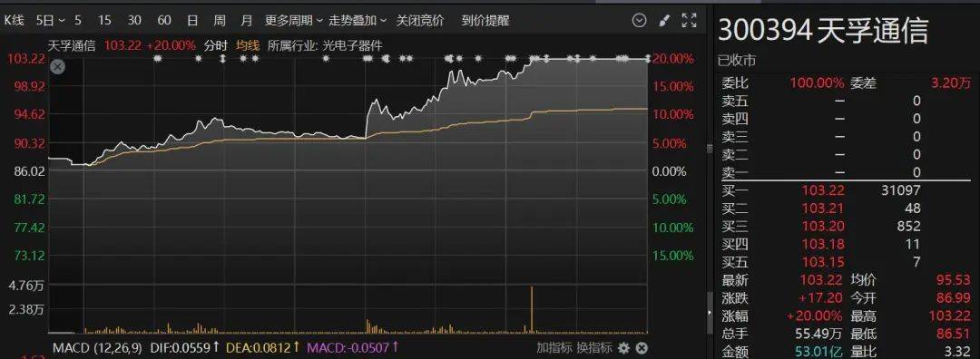This screenshot has height=359, width=980.
Task: Click the panel divider grip handle
Action: point(710,148)
